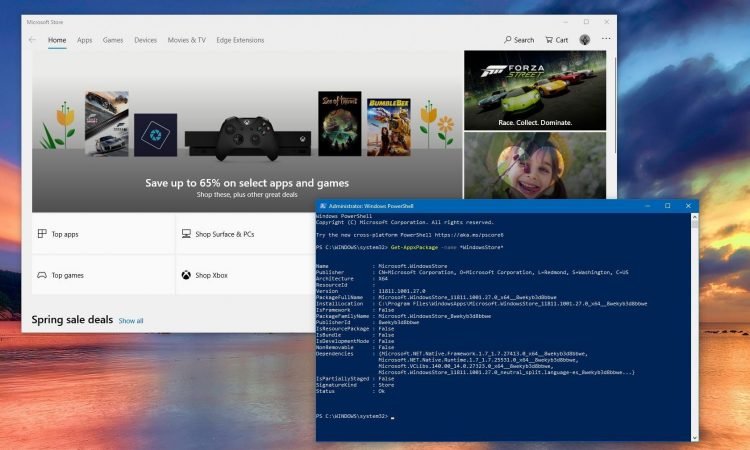Open the Games tab

(x=113, y=40)
